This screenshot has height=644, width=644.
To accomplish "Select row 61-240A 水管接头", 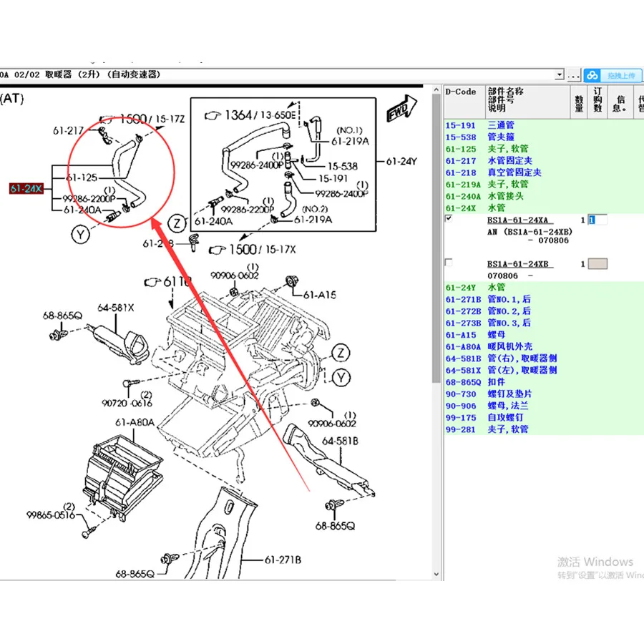I will [x=544, y=197].
